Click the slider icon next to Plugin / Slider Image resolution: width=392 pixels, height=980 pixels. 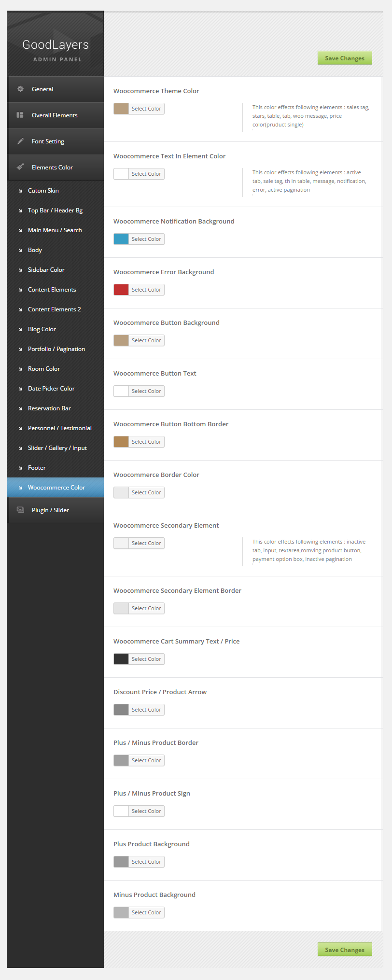pos(20,510)
